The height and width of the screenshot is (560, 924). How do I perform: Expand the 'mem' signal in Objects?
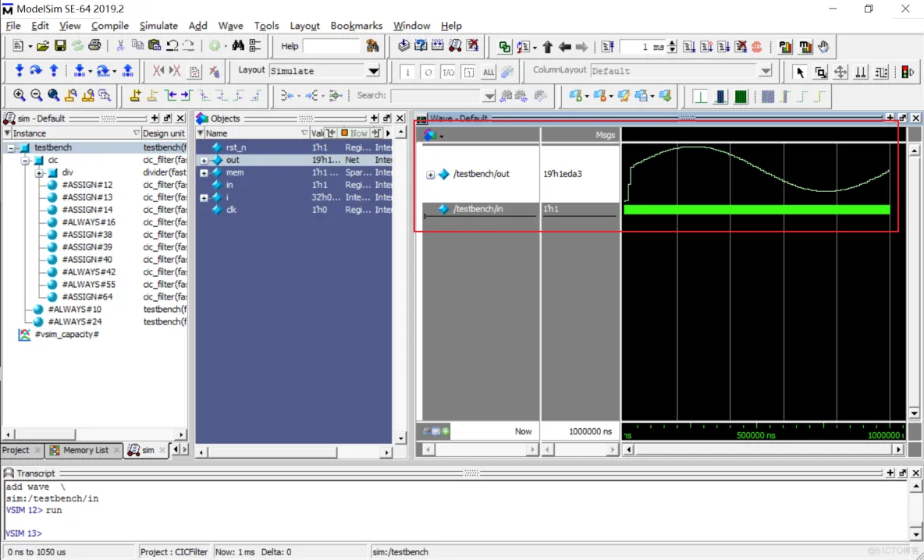coord(204,172)
